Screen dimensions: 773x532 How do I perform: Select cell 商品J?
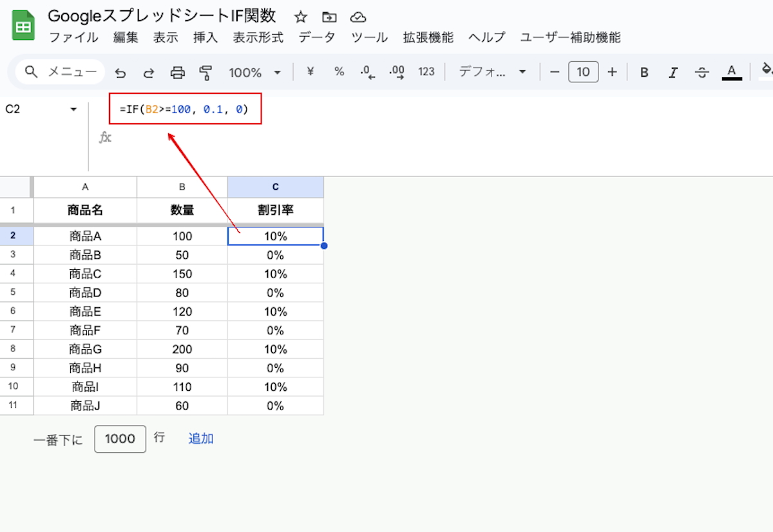click(85, 406)
